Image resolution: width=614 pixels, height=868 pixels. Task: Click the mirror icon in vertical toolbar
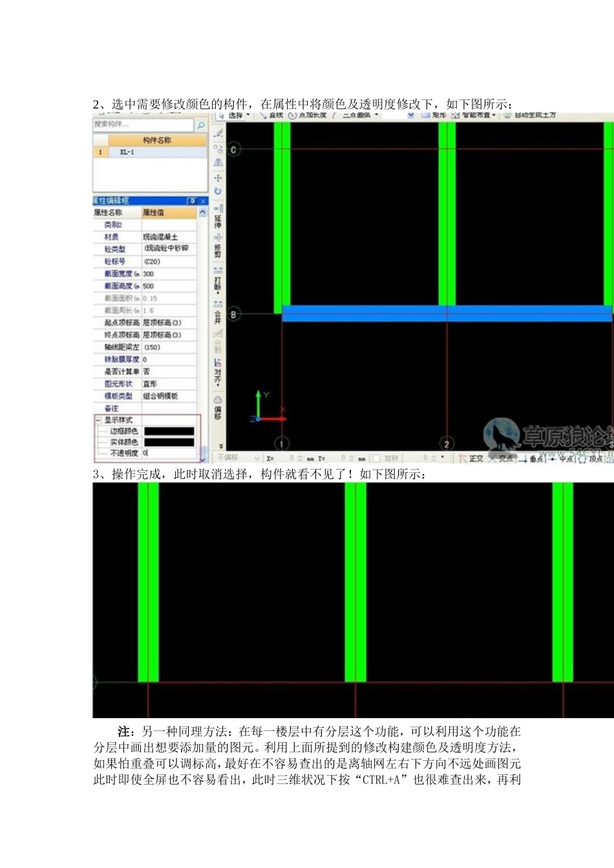[x=218, y=163]
